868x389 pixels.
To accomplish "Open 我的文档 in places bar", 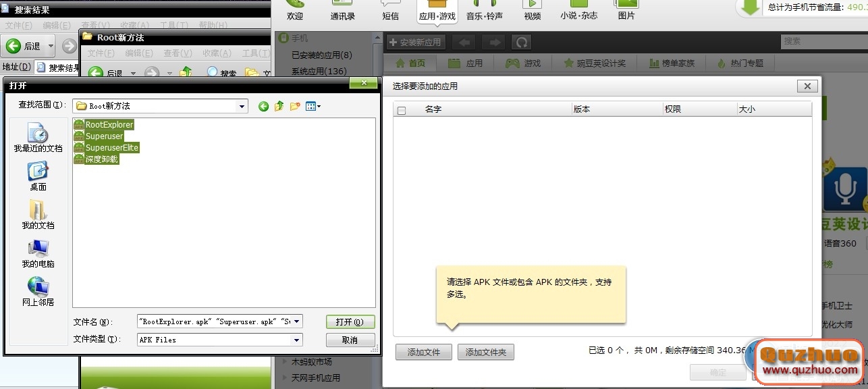I will pos(38,215).
